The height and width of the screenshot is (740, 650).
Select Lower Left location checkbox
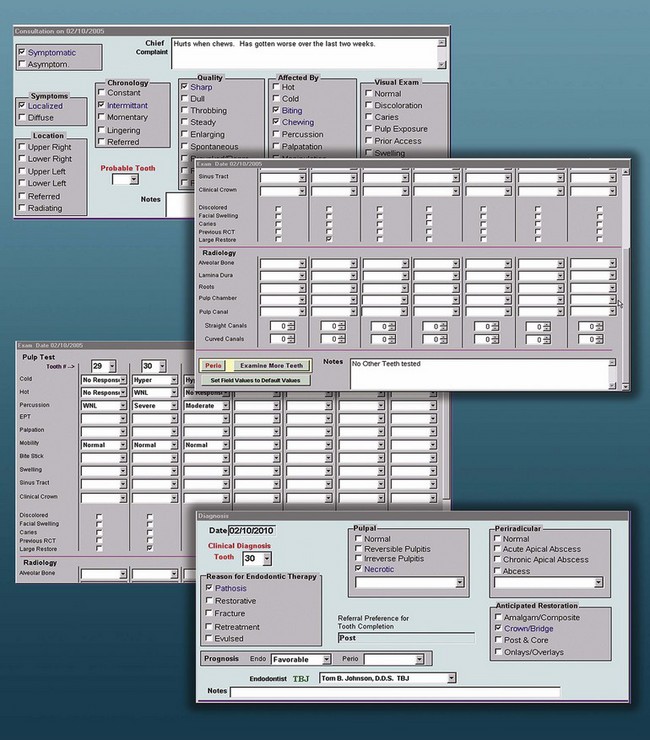(22, 183)
